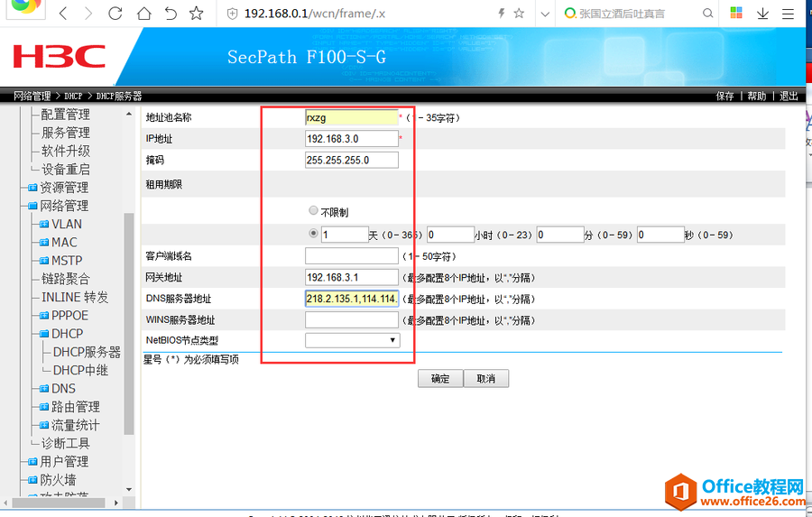Reload the page with the refresh icon

[x=115, y=13]
